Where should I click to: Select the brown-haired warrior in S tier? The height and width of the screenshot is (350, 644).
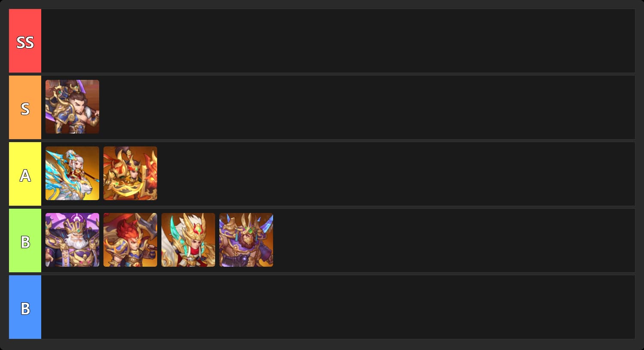(x=72, y=107)
